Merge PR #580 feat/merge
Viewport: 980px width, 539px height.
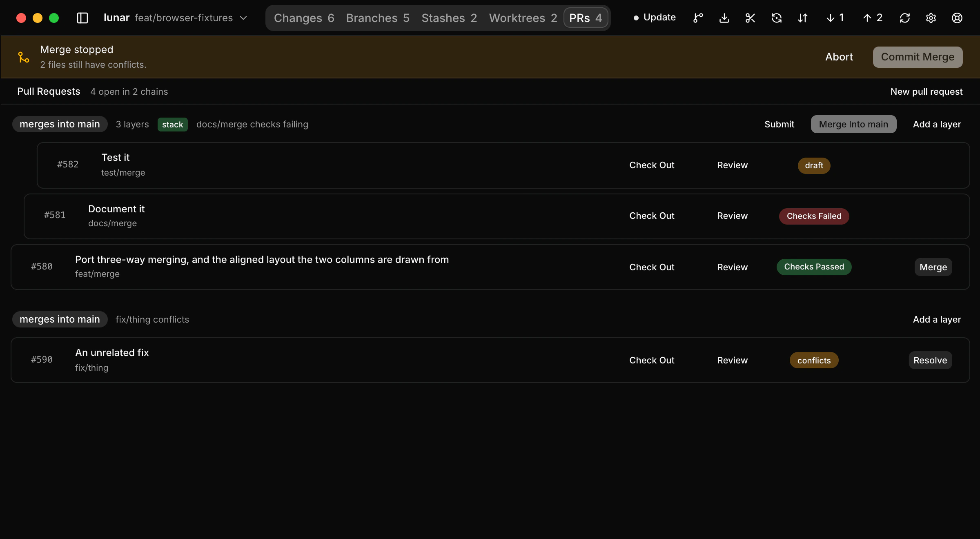tap(933, 267)
